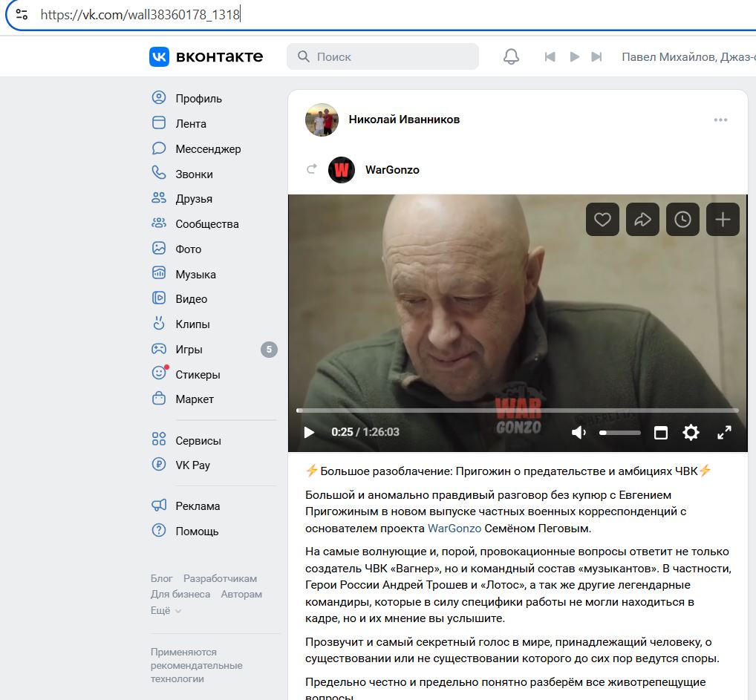
Task: Open the Блог footer link
Action: tap(161, 578)
